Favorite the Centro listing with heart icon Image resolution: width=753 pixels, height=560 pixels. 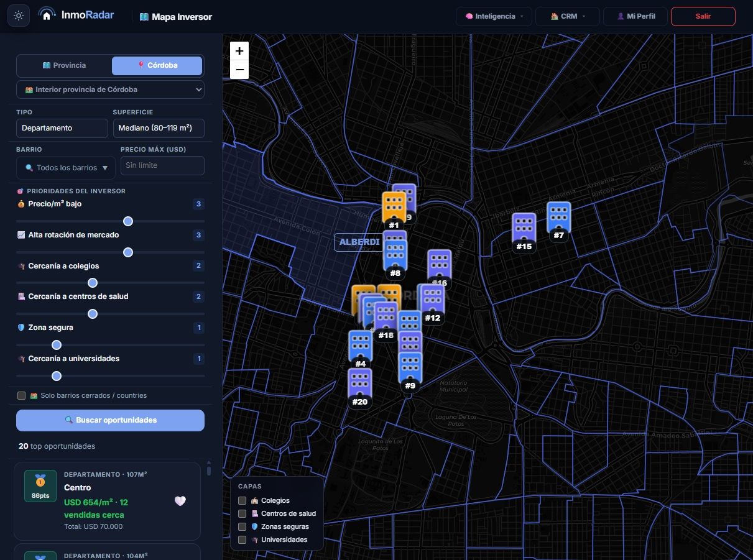tap(180, 501)
